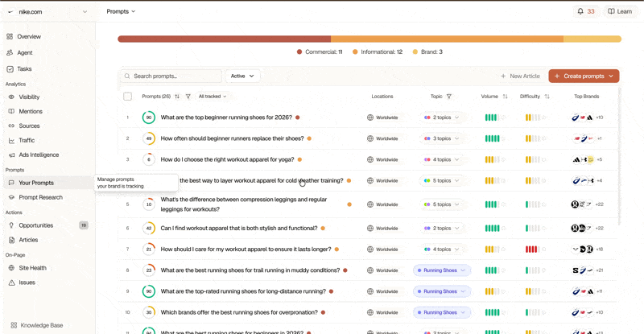Click the Traffic chart icon

coord(11,141)
